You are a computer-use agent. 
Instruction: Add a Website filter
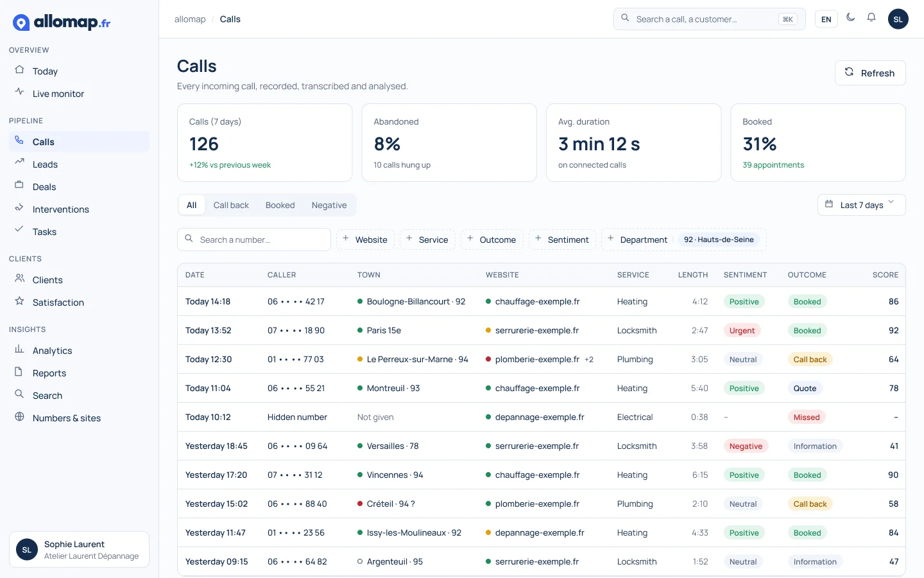[x=365, y=240]
